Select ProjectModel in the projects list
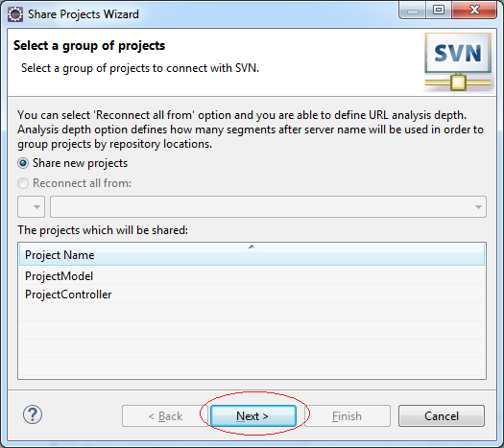The height and width of the screenshot is (448, 504). pos(252,276)
